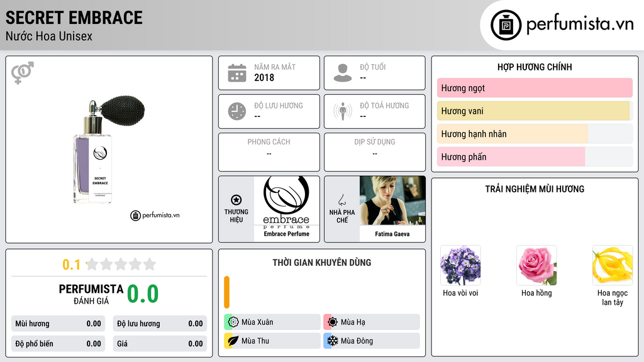Click the Giá score row
The image size is (644, 362).
(x=160, y=344)
